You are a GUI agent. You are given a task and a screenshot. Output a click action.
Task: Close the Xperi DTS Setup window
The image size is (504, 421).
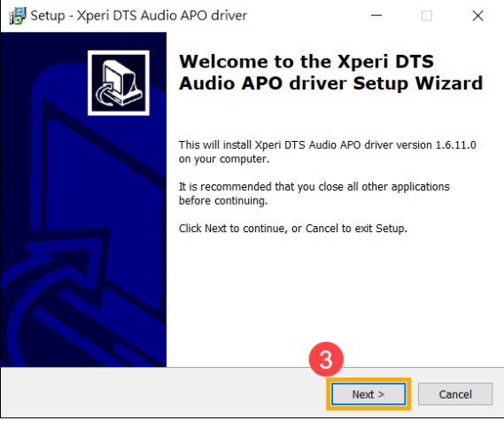pyautogui.click(x=478, y=15)
